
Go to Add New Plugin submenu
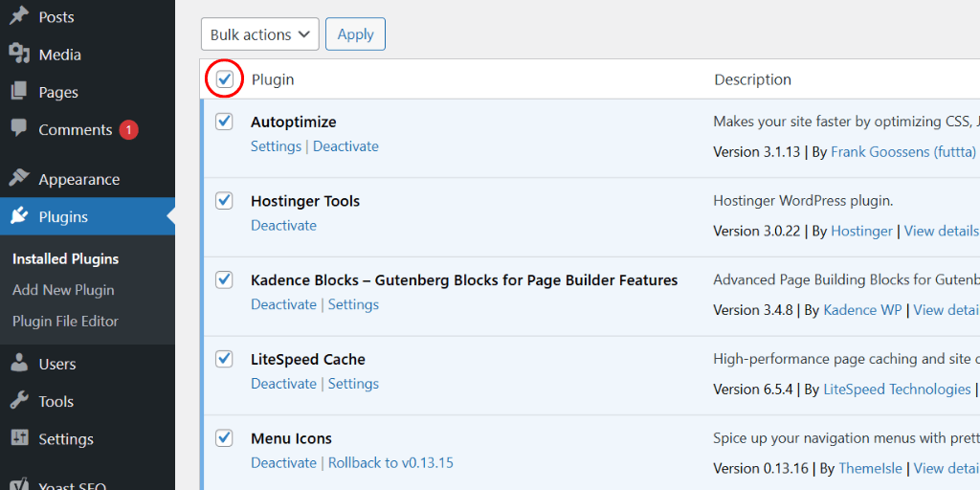click(x=63, y=290)
